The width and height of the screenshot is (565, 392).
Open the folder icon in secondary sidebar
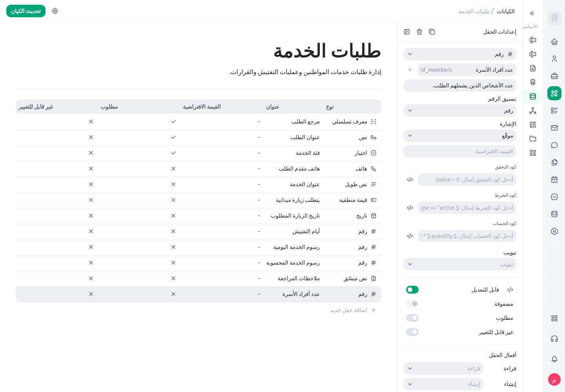click(x=533, y=139)
